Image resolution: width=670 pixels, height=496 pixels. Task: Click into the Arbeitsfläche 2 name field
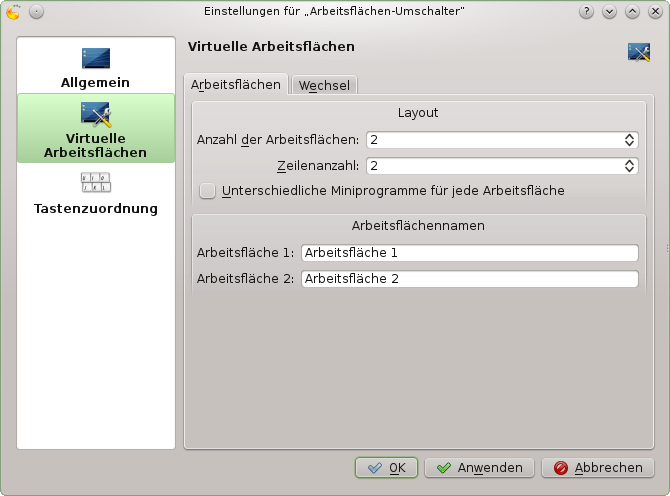(x=469, y=279)
